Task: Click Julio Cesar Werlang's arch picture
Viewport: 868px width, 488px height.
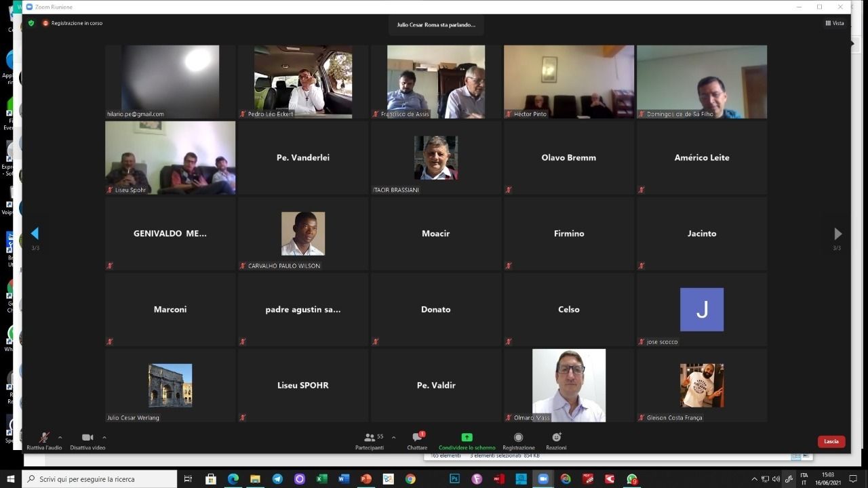Action: click(x=170, y=386)
